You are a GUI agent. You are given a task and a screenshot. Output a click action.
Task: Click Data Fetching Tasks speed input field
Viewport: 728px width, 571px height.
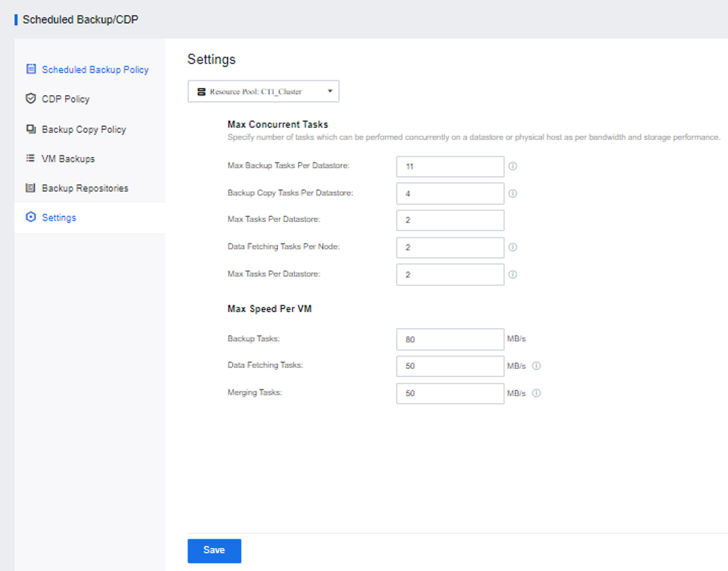tap(450, 366)
